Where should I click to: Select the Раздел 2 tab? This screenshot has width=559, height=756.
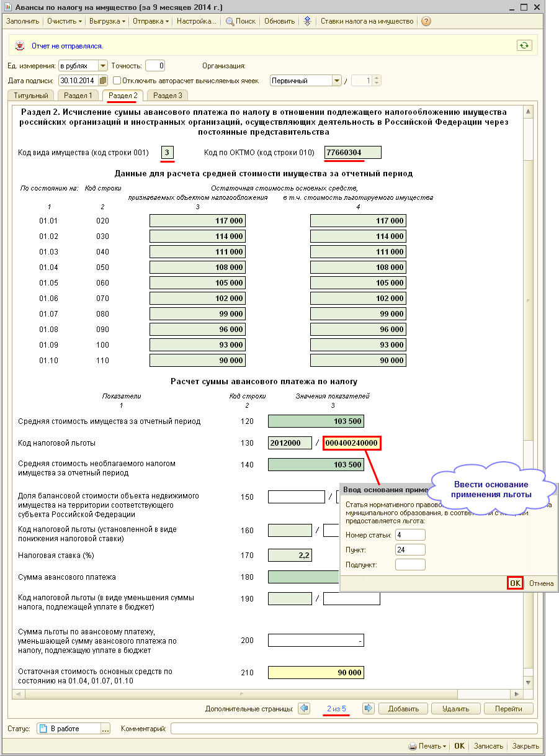123,96
